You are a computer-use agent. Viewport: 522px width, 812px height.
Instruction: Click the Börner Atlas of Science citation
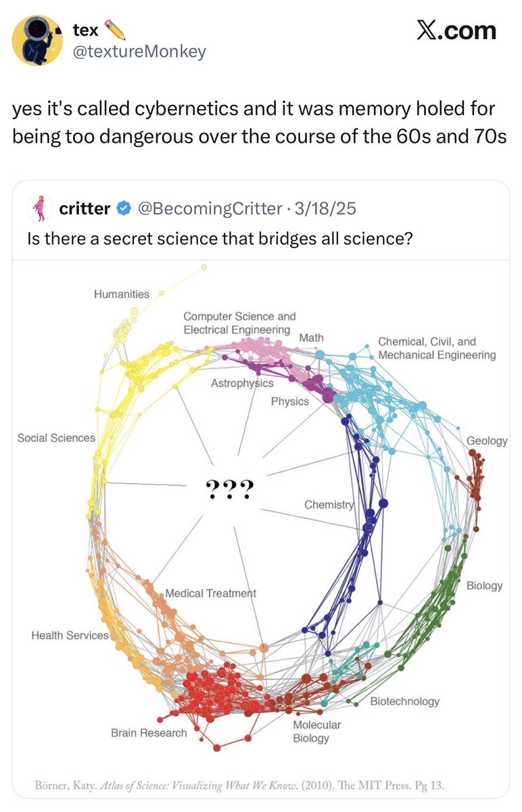click(239, 785)
